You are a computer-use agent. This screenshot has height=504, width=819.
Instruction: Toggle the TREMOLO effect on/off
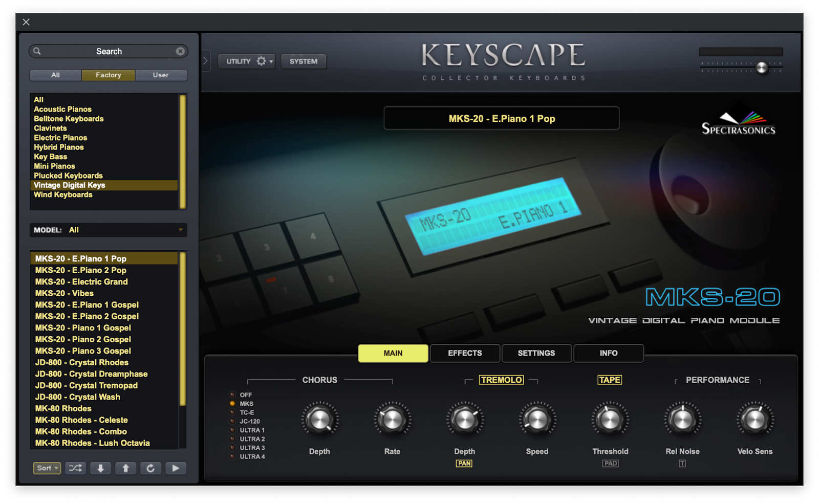501,380
